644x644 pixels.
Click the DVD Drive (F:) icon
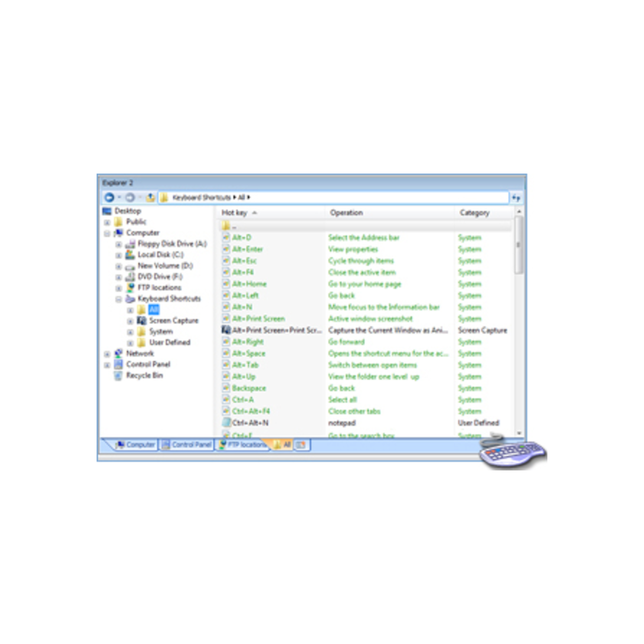tap(131, 276)
